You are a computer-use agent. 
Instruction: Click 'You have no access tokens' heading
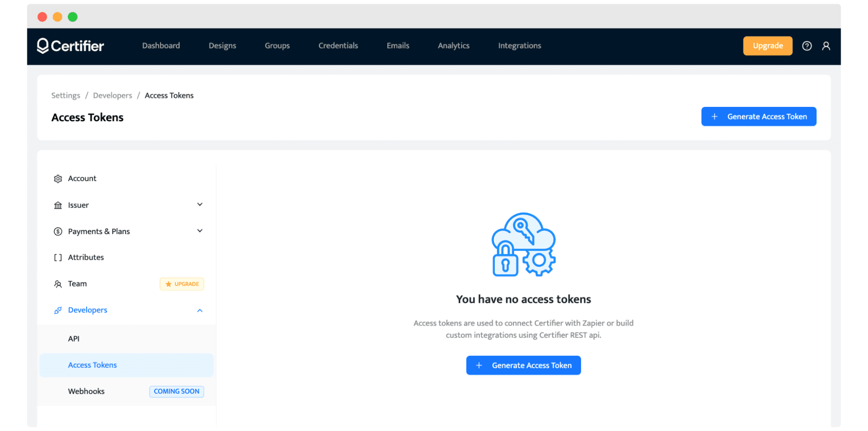click(x=523, y=299)
